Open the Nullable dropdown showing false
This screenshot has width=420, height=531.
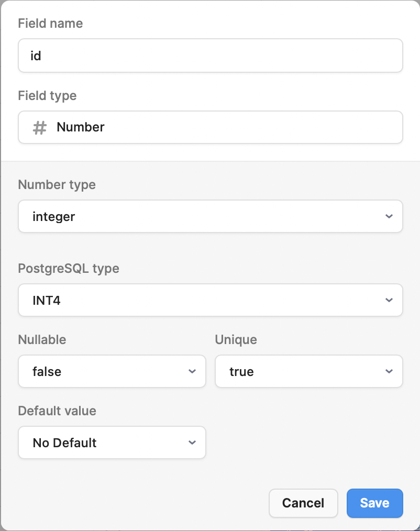click(x=112, y=371)
